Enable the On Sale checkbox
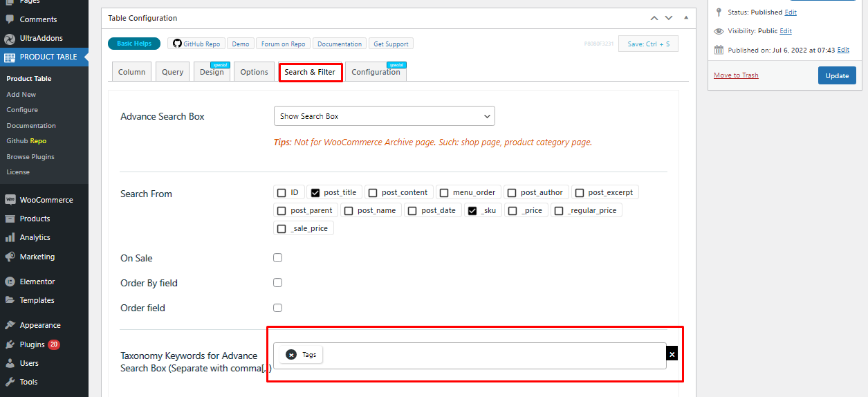 (278, 258)
